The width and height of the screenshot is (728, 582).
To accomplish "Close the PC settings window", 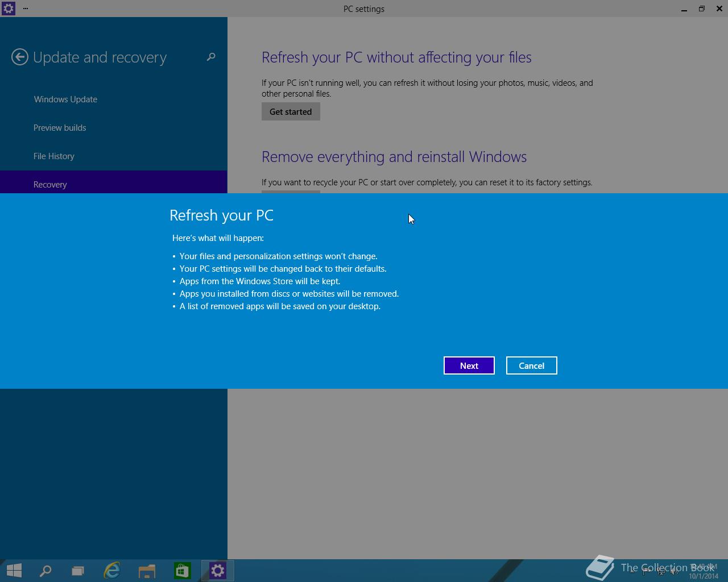I will coord(719,9).
